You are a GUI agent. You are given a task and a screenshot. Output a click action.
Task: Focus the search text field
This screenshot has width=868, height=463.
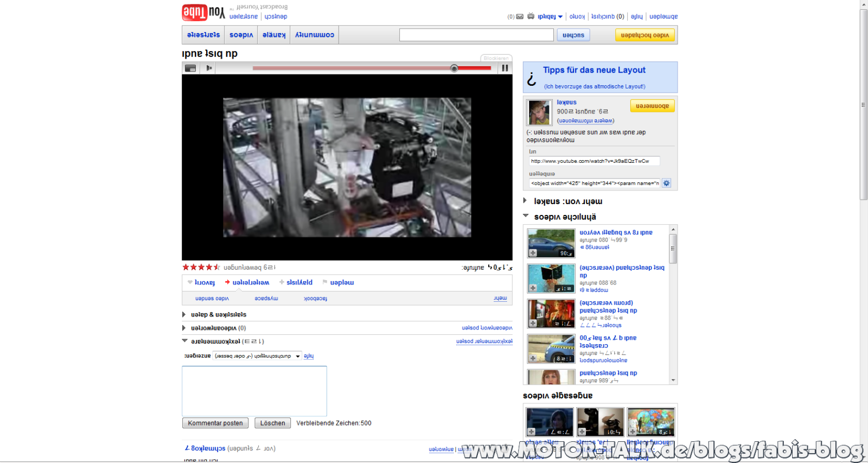click(x=476, y=35)
